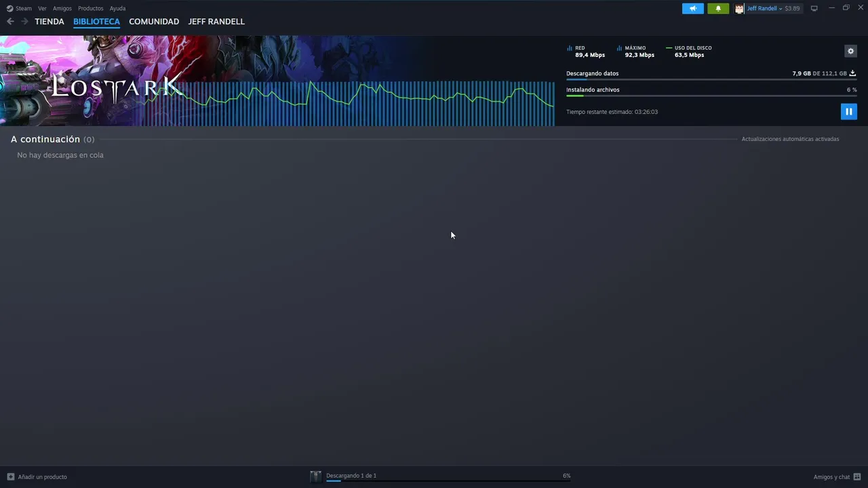Click the 7,9 GB DE 112.1 GB text

819,73
